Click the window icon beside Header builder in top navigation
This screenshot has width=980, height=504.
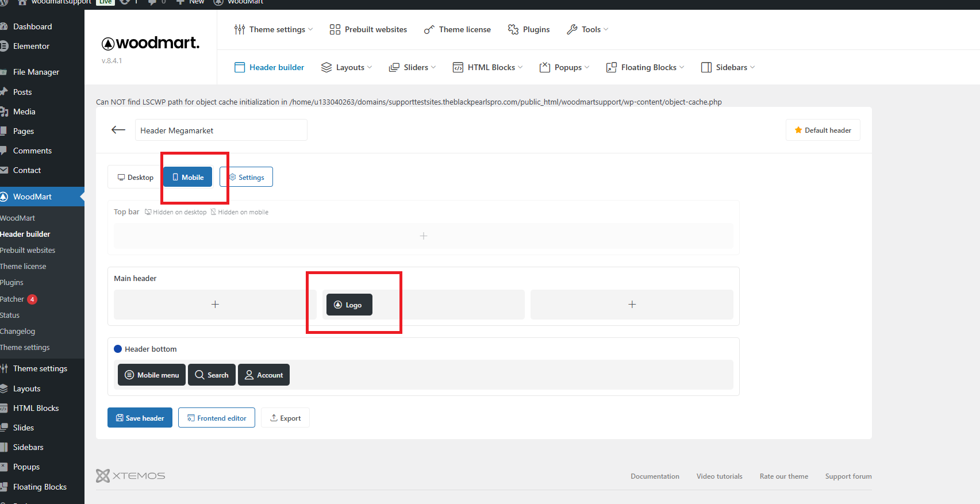(x=240, y=67)
